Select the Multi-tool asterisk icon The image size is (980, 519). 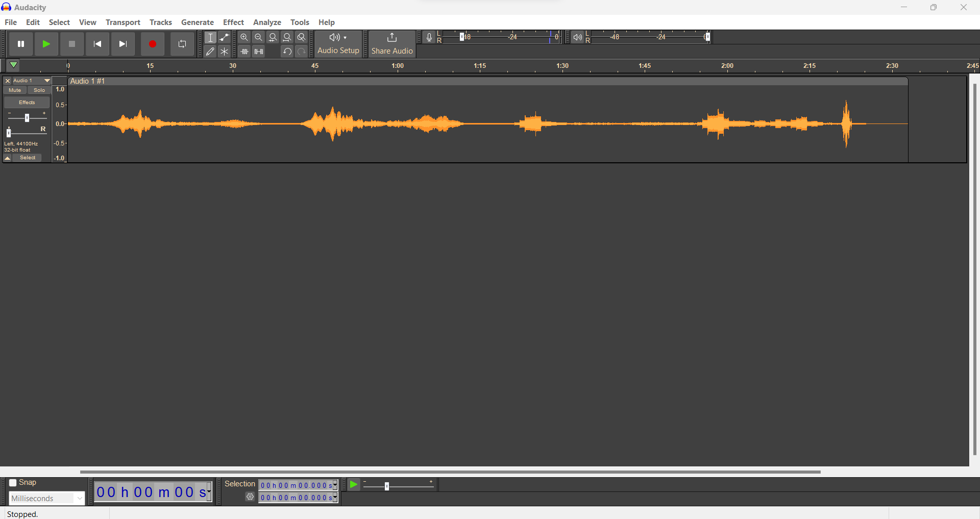point(225,52)
